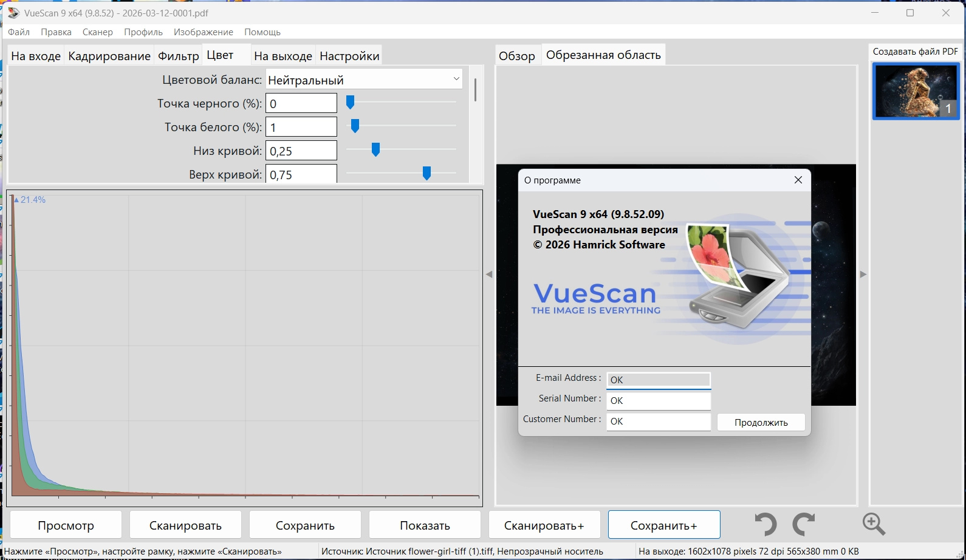Viewport: 966px width, 560px height.
Task: Click the Serial Number field
Action: (x=659, y=400)
